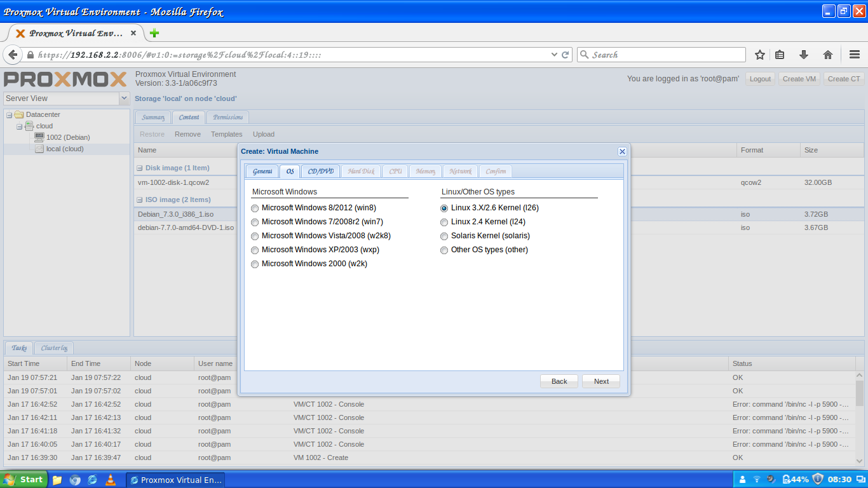This screenshot has height=488, width=868.
Task: Choose Microsoft Windows XP/2003 (wxp)
Action: point(255,250)
